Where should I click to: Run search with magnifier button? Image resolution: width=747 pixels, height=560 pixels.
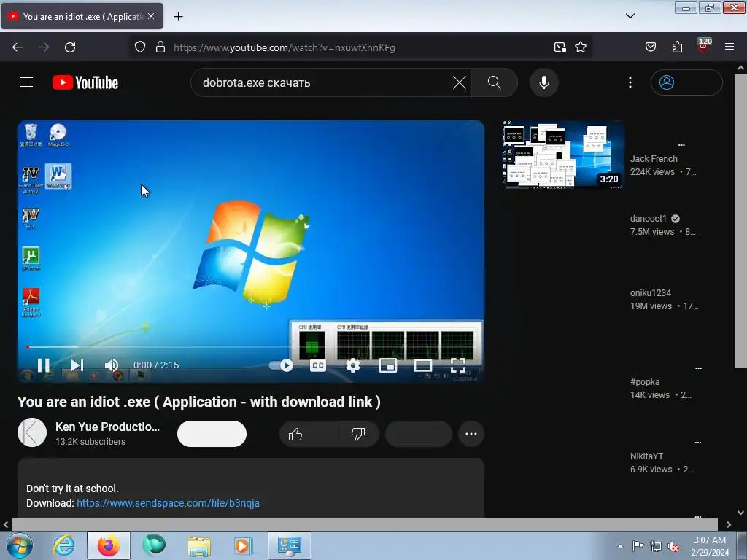pyautogui.click(x=495, y=82)
